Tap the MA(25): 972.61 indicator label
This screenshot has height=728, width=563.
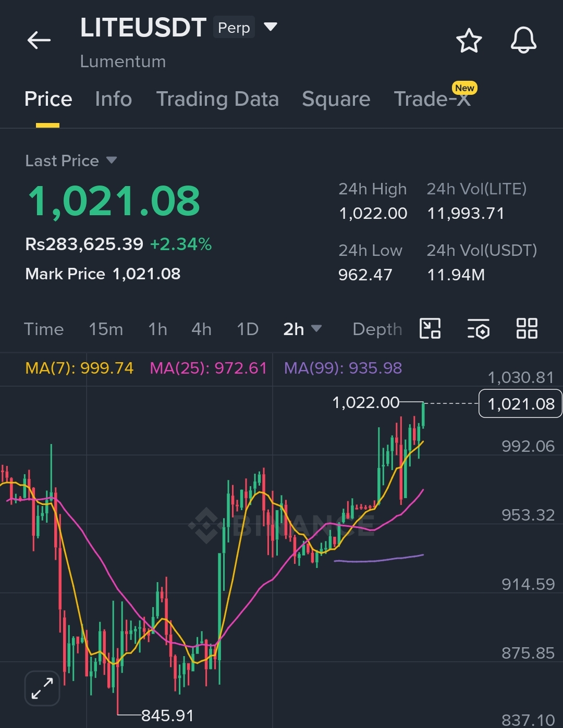(x=208, y=368)
